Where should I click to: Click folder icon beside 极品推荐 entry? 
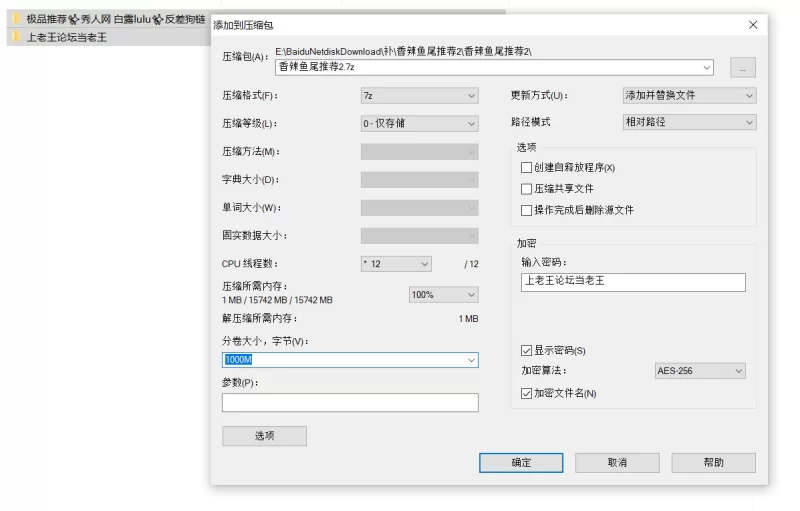16,19
